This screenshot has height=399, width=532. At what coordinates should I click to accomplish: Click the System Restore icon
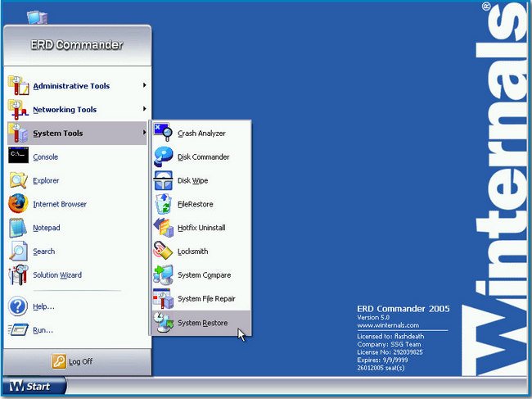[163, 322]
